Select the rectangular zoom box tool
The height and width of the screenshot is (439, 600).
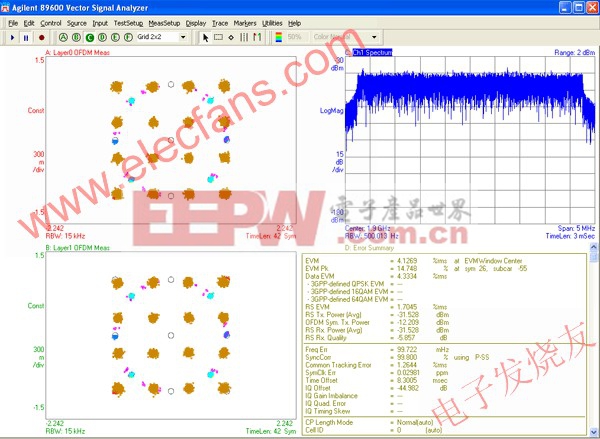pyautogui.click(x=218, y=38)
